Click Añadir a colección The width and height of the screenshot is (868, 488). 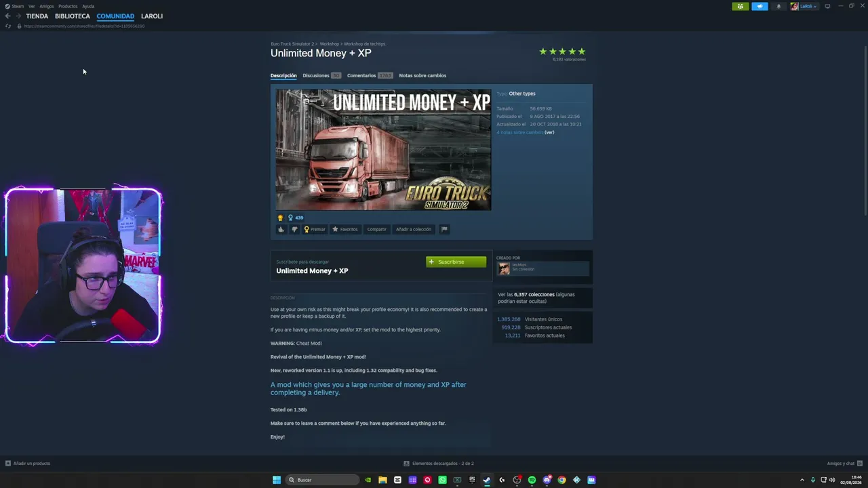(414, 229)
